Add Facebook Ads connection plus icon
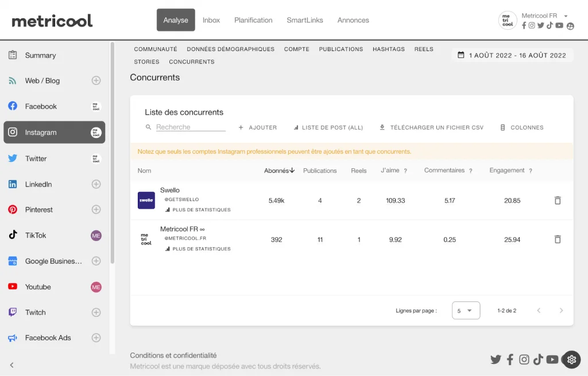 pos(96,338)
